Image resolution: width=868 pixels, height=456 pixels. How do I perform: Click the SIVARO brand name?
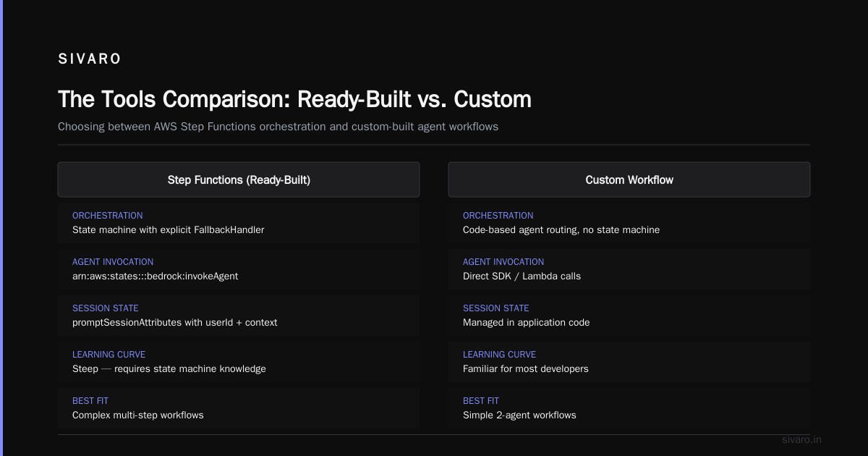coord(90,59)
